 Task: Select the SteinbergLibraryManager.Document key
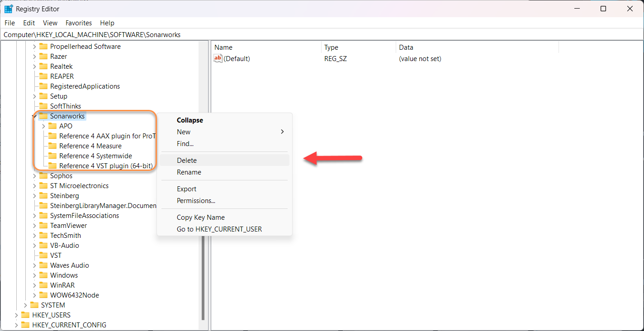point(103,205)
